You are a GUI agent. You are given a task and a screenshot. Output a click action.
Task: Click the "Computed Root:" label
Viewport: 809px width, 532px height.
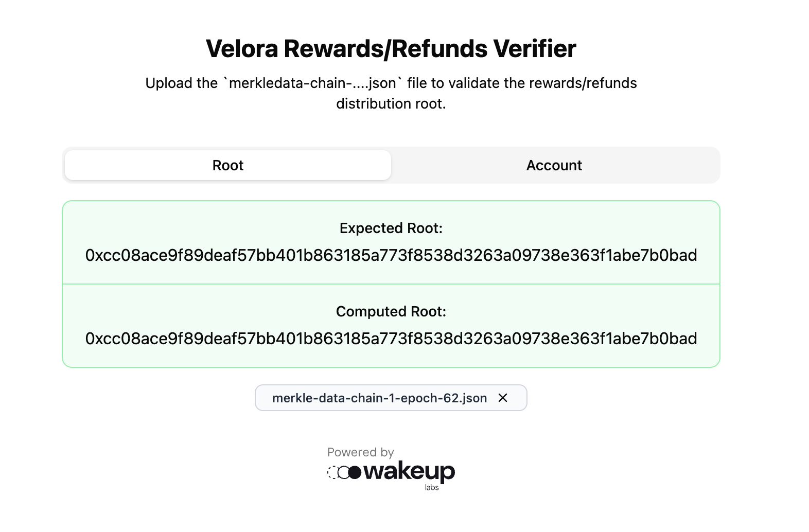point(391,311)
